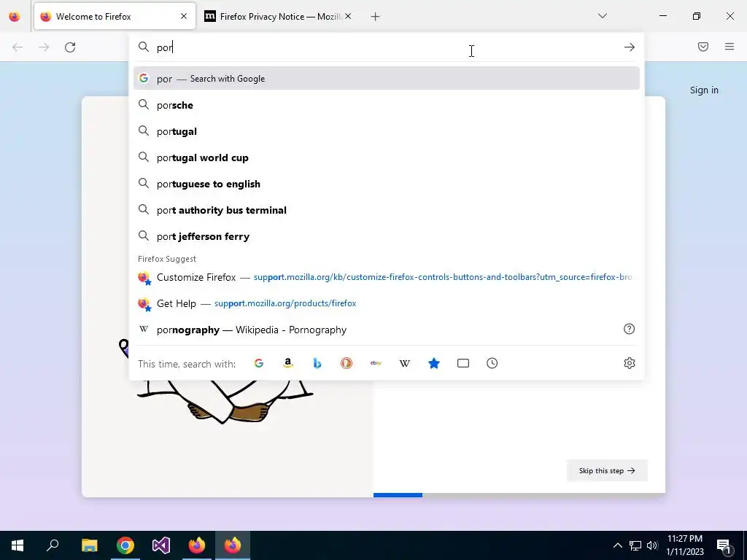Choose portugal world cup suggestion
The width and height of the screenshot is (747, 560).
click(387, 157)
